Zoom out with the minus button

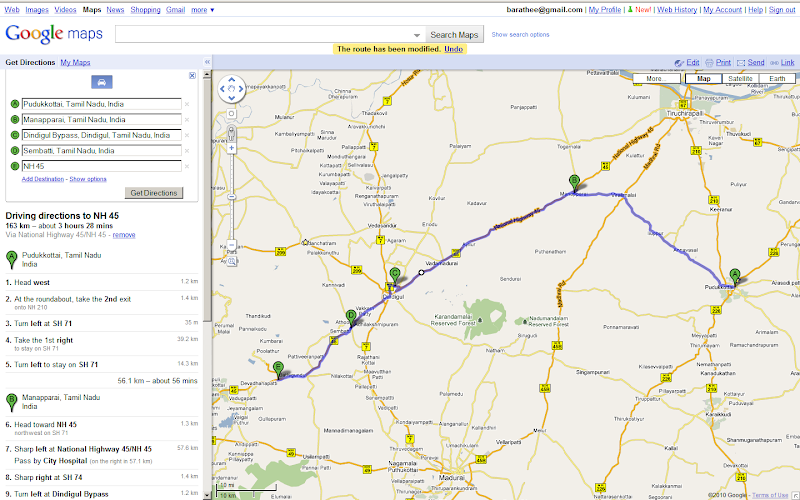pyautogui.click(x=232, y=245)
